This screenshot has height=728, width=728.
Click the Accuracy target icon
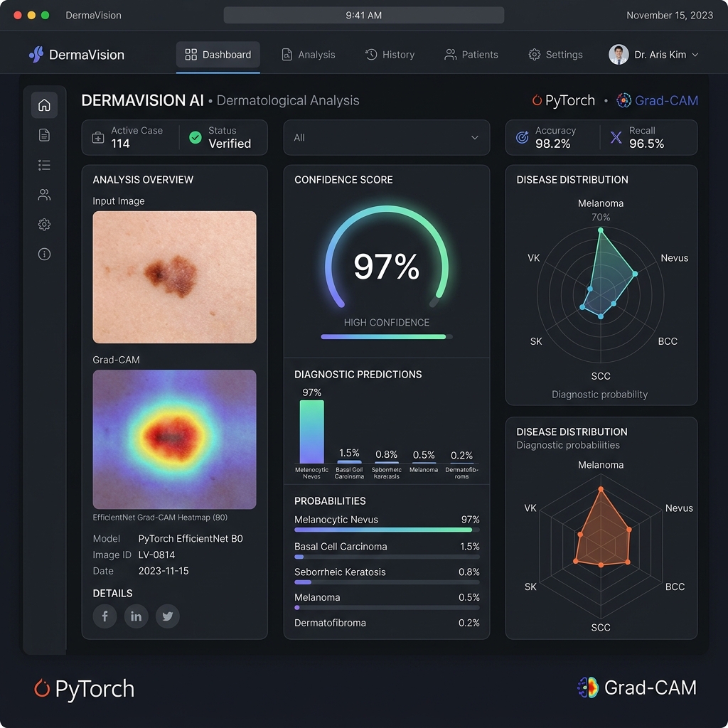click(523, 137)
